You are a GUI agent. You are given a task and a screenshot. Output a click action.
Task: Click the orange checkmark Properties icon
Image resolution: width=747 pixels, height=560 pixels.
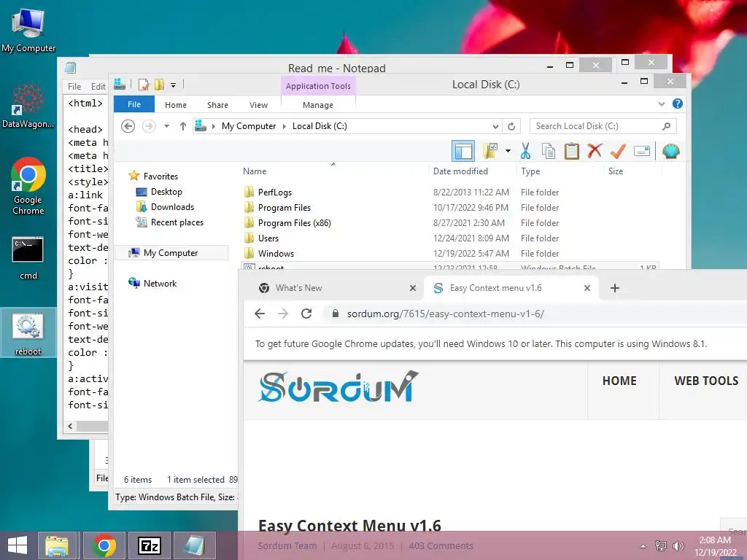coord(618,151)
